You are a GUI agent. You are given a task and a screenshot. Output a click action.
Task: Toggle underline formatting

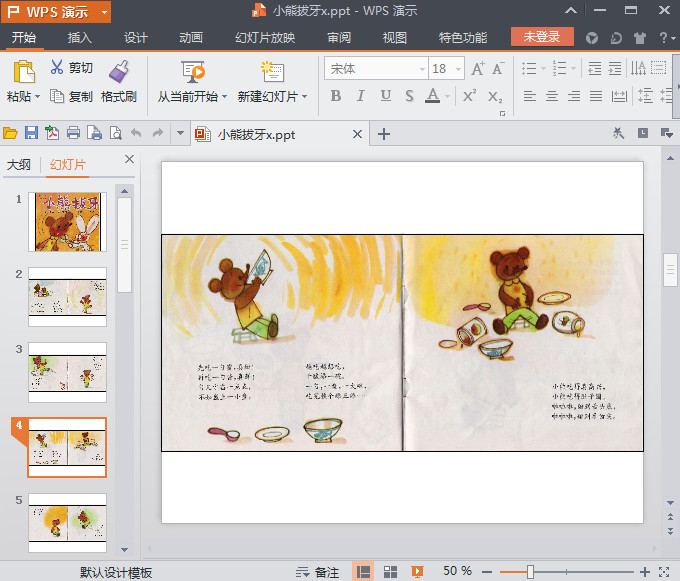click(386, 96)
